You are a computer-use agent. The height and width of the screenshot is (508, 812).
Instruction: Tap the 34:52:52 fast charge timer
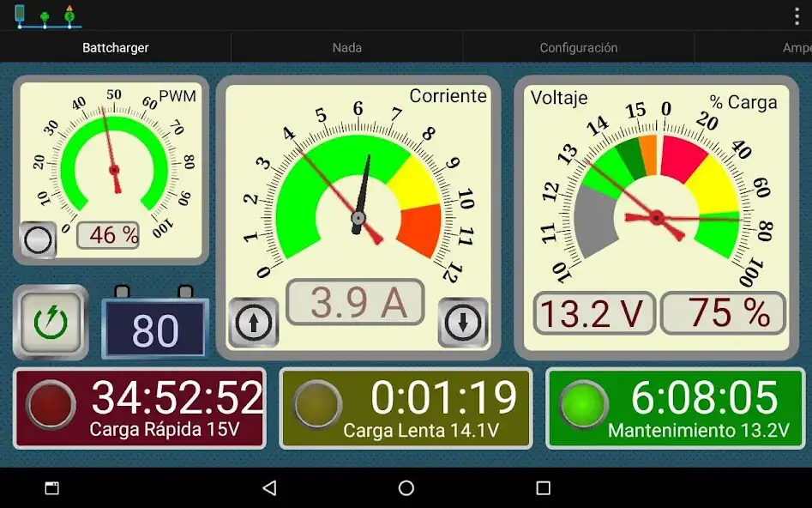click(x=177, y=397)
